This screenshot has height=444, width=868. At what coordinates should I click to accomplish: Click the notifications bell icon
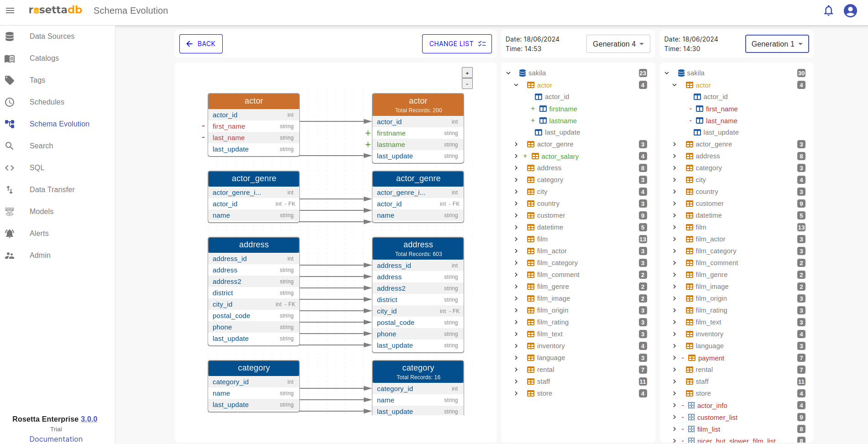tap(828, 10)
